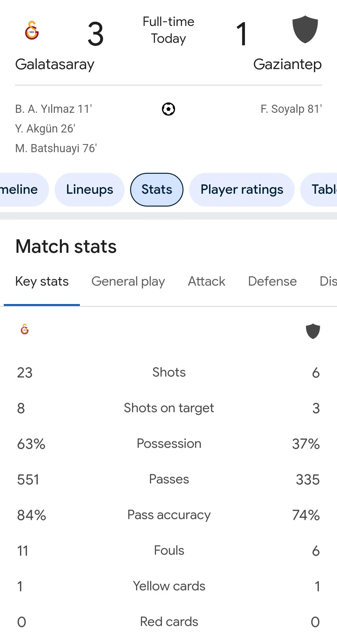Image resolution: width=337 pixels, height=644 pixels.
Task: View the Defense stats tab
Action: [x=272, y=282]
